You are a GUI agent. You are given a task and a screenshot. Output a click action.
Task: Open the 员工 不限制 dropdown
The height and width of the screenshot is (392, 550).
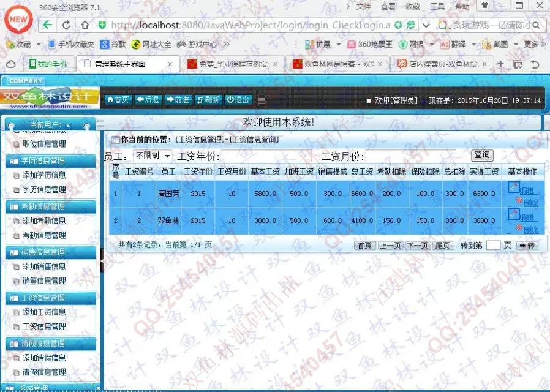[153, 156]
